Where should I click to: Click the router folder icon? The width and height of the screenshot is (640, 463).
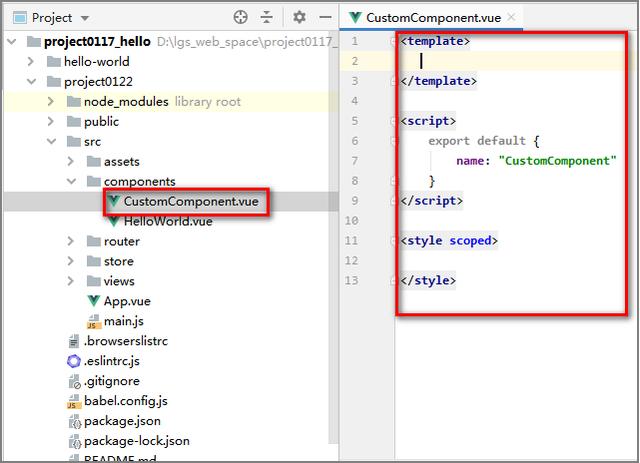pyautogui.click(x=93, y=241)
